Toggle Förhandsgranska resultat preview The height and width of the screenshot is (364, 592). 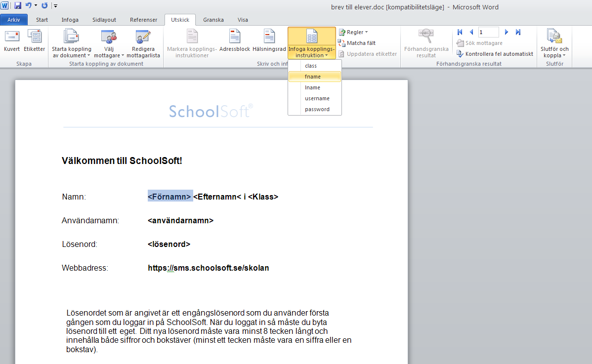(426, 44)
